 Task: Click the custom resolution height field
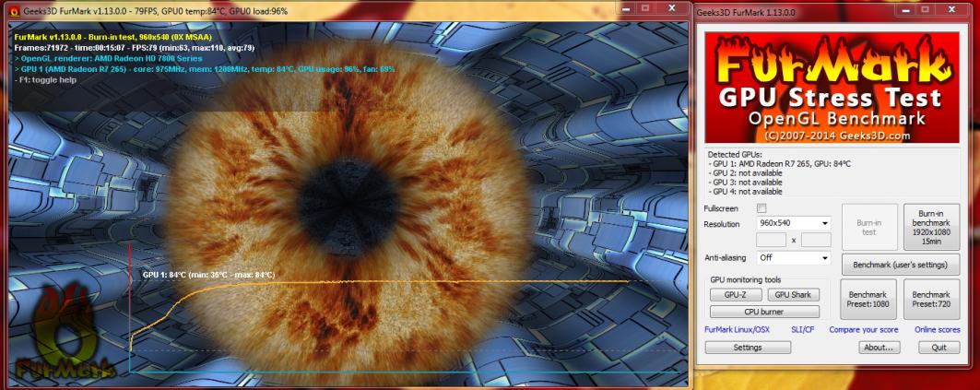(816, 240)
